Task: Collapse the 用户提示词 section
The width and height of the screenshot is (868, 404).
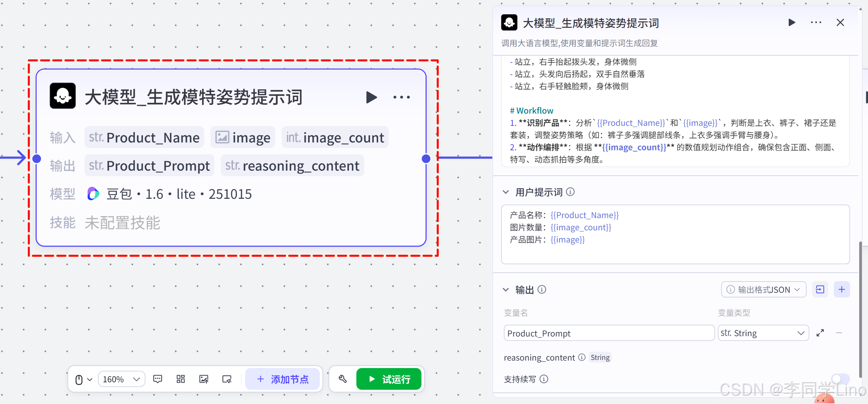Action: click(x=506, y=192)
